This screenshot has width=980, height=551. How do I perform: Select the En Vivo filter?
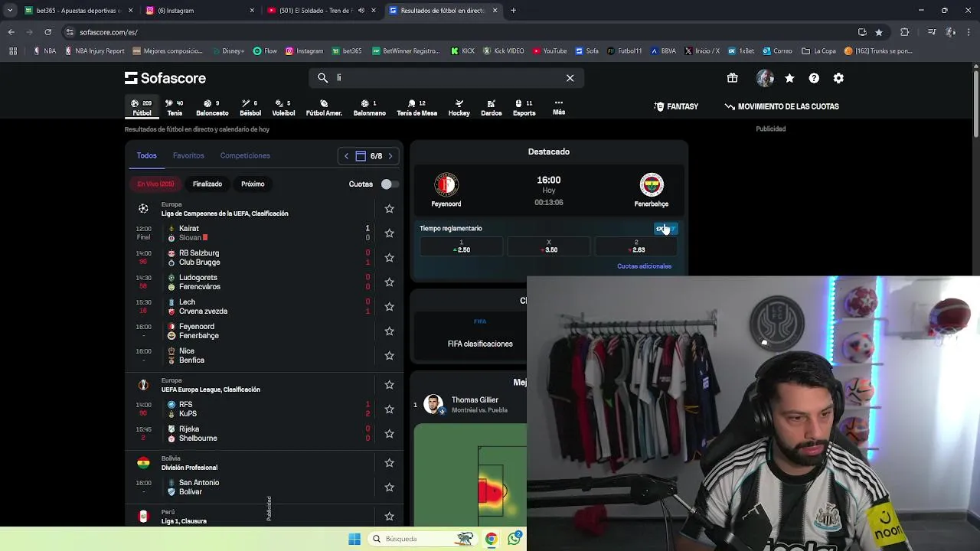155,184
